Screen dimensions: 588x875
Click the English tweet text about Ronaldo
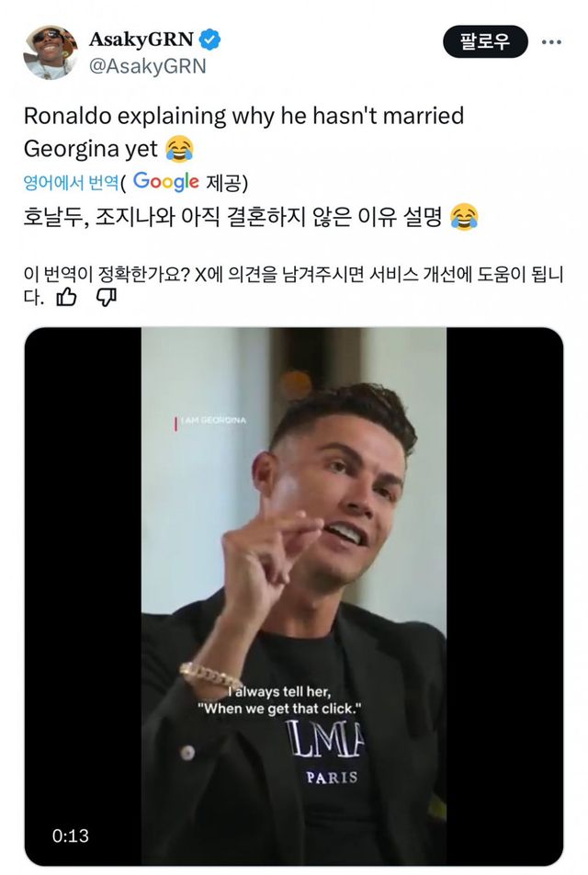[243, 117]
